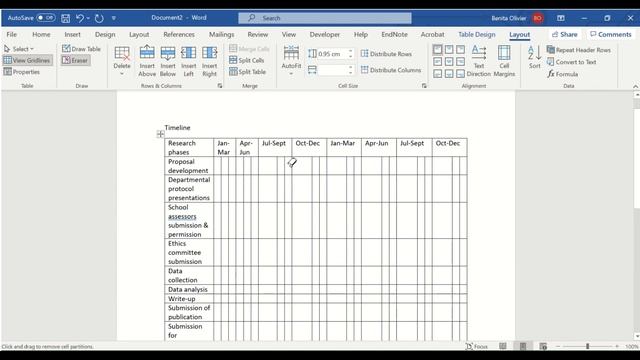The image size is (640, 360).
Task: Open the Formula dialog
Action: pos(563,74)
